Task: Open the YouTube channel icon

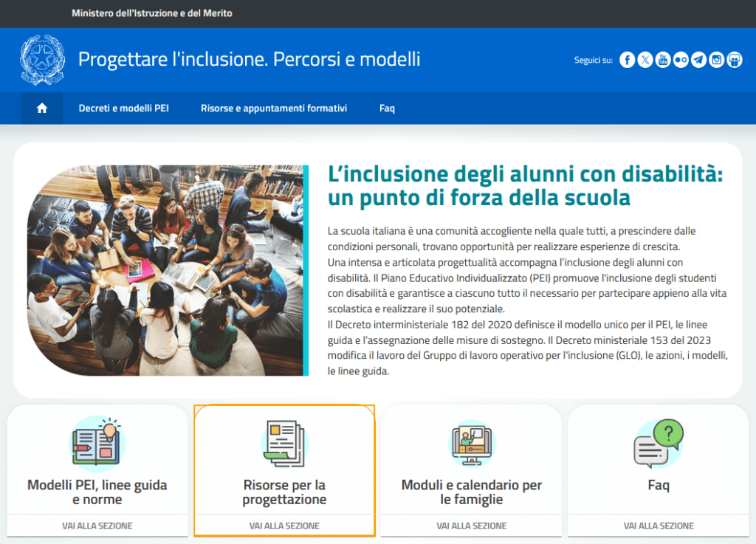Action: click(663, 60)
